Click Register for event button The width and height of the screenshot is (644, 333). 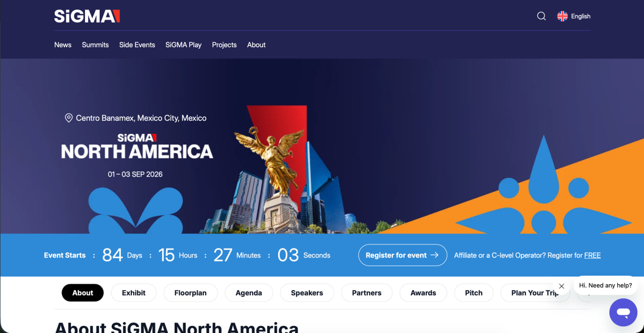coord(403,255)
